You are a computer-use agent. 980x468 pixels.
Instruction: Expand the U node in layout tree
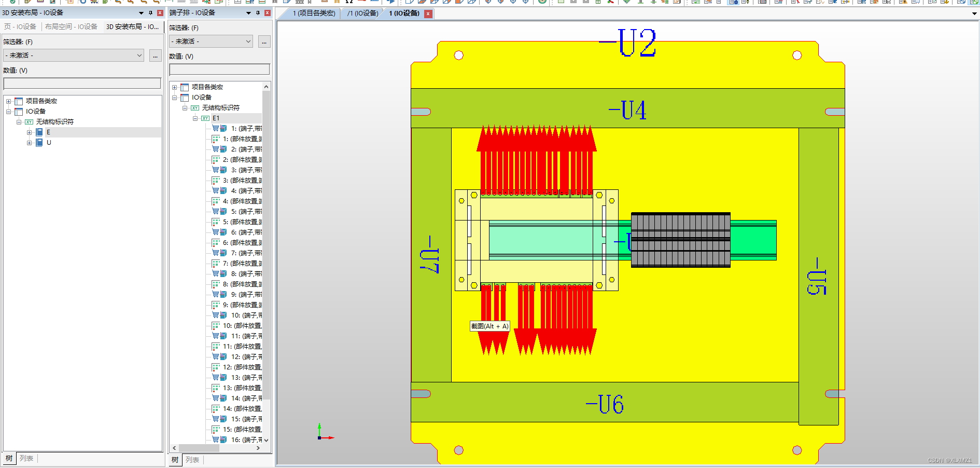coord(29,143)
